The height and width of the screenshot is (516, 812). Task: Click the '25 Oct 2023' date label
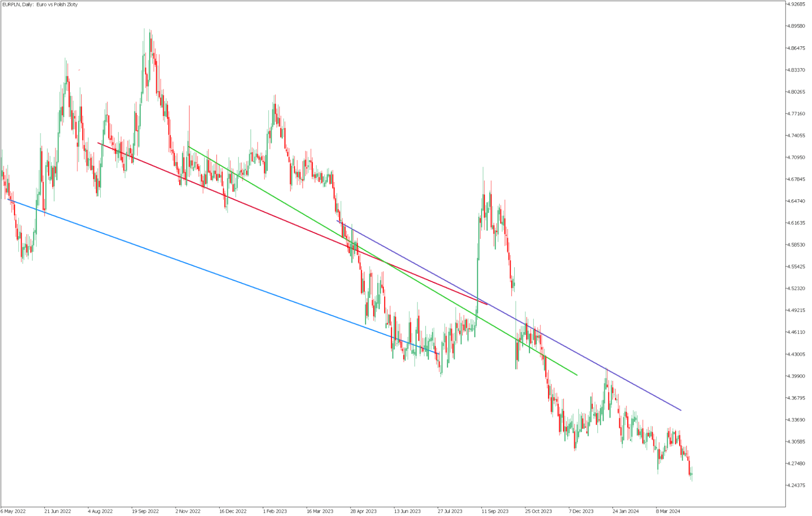(539, 512)
